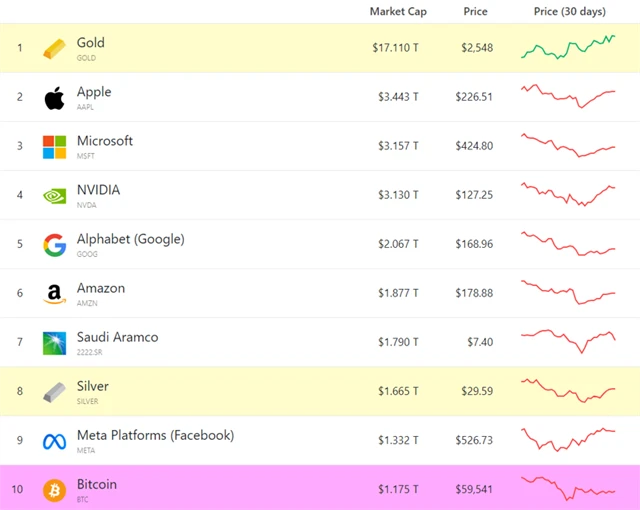Image resolution: width=640 pixels, height=510 pixels.
Task: Open the NVIDIA 30-day sparkline chart
Action: click(x=568, y=194)
